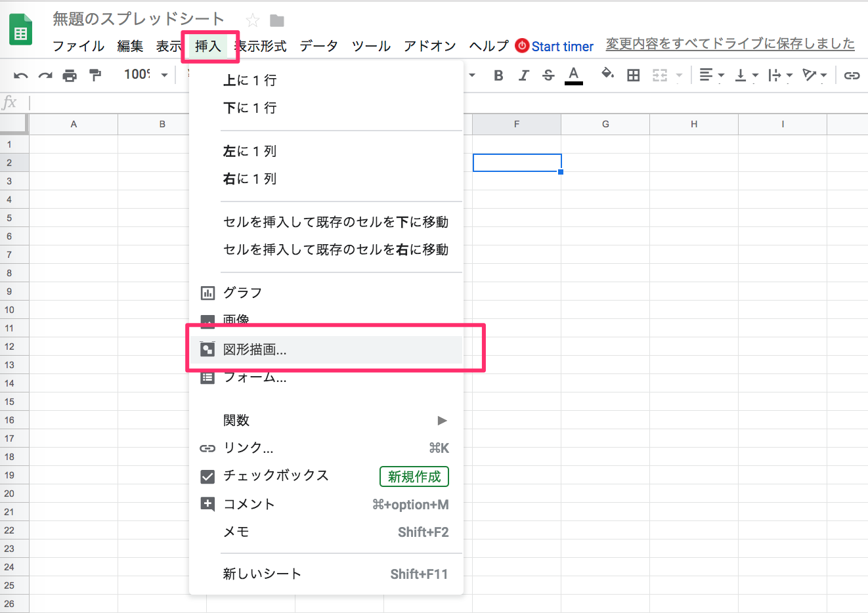Viewport: 868px width, 613px height.
Task: Expand the merge cells dropdown arrow
Action: click(679, 76)
